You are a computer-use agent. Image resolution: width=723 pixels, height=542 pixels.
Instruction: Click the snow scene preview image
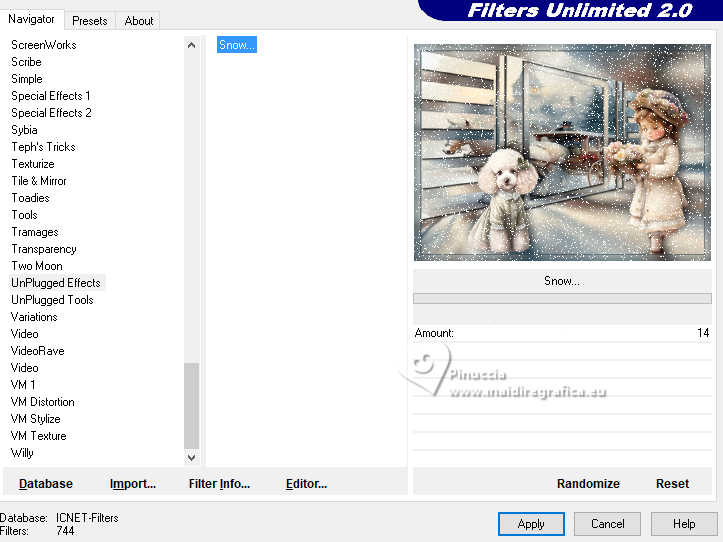tap(562, 152)
